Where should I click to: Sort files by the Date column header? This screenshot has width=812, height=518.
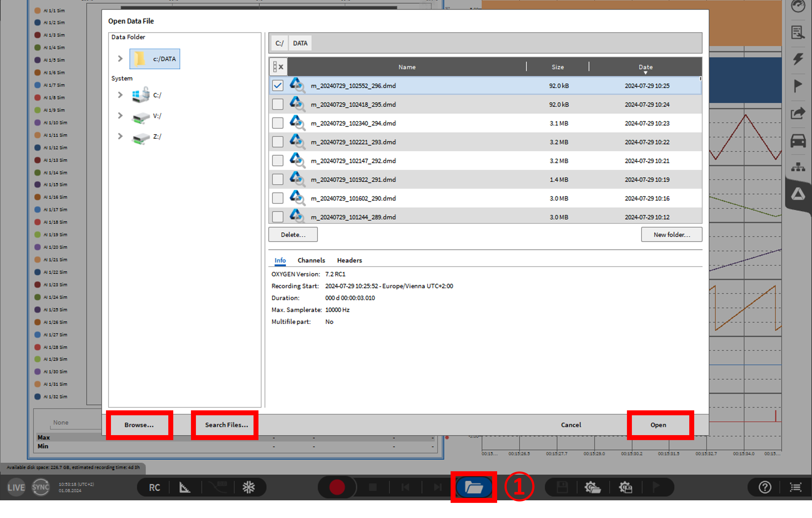pos(645,67)
